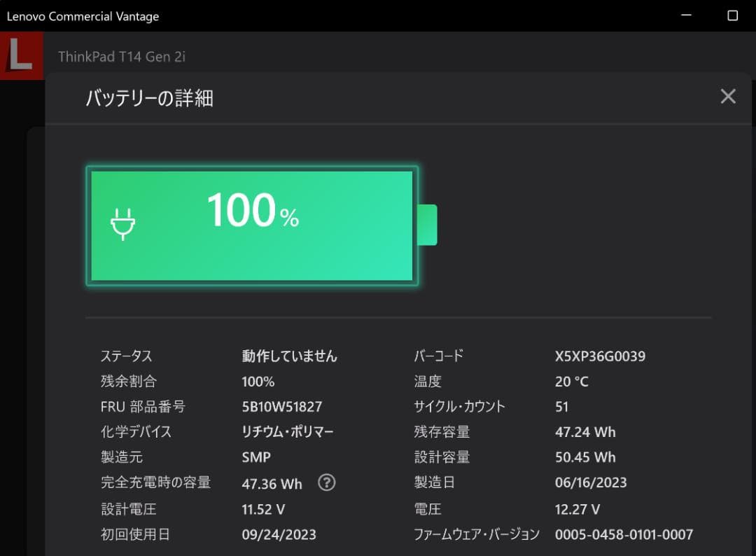Click the 設計容量 value 50.45 Wh
This screenshot has height=556, width=756.
coord(586,457)
